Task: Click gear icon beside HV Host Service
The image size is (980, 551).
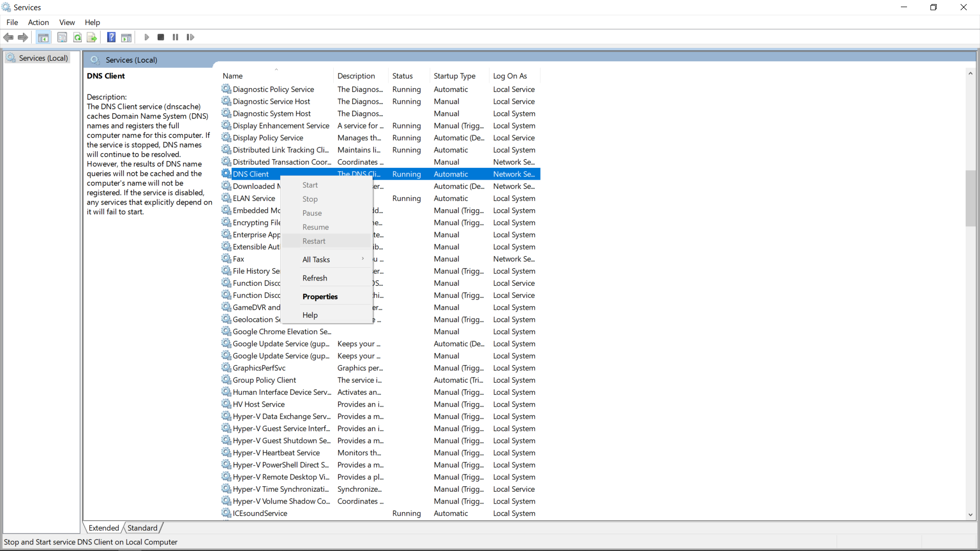Action: click(226, 404)
